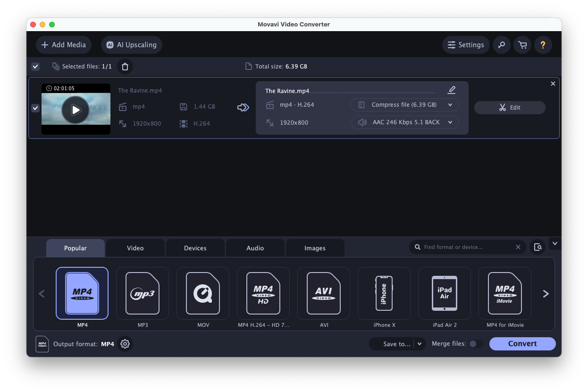Clear the format search field
The width and height of the screenshot is (588, 392).
518,247
